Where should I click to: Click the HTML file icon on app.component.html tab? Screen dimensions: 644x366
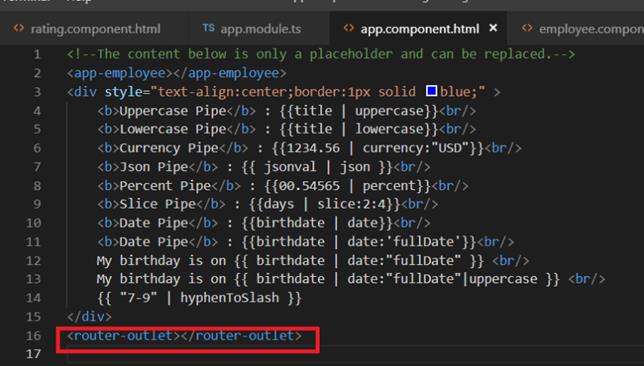(x=349, y=28)
